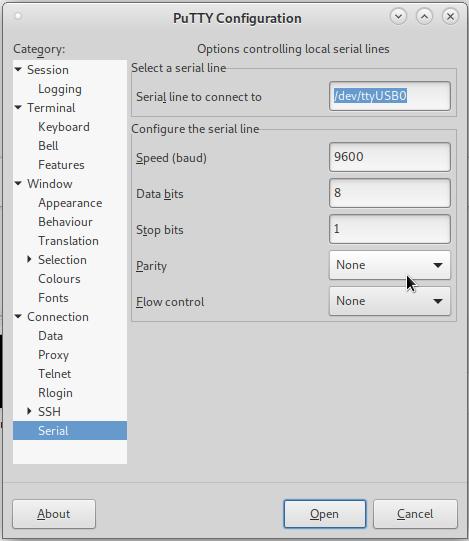Go to the Appearance settings
469x541 pixels.
tap(70, 203)
